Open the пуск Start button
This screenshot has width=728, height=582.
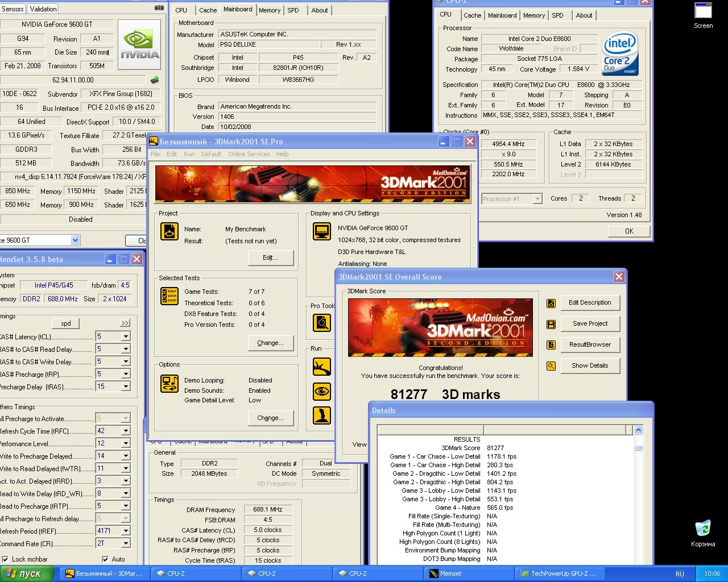tap(27, 573)
